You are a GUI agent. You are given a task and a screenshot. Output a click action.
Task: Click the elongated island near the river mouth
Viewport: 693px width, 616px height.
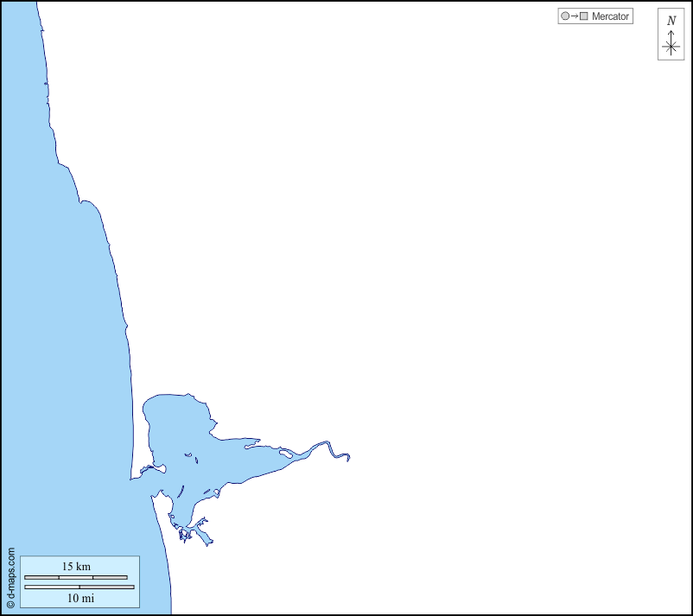pyautogui.click(x=284, y=451)
